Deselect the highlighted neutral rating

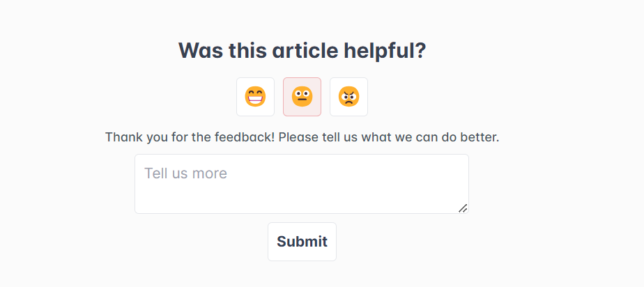tap(302, 97)
